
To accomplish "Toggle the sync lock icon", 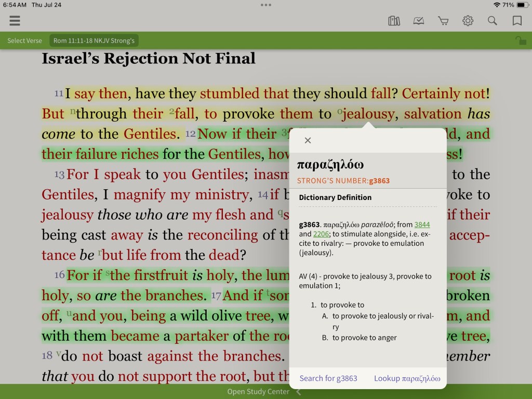I will 520,41.
